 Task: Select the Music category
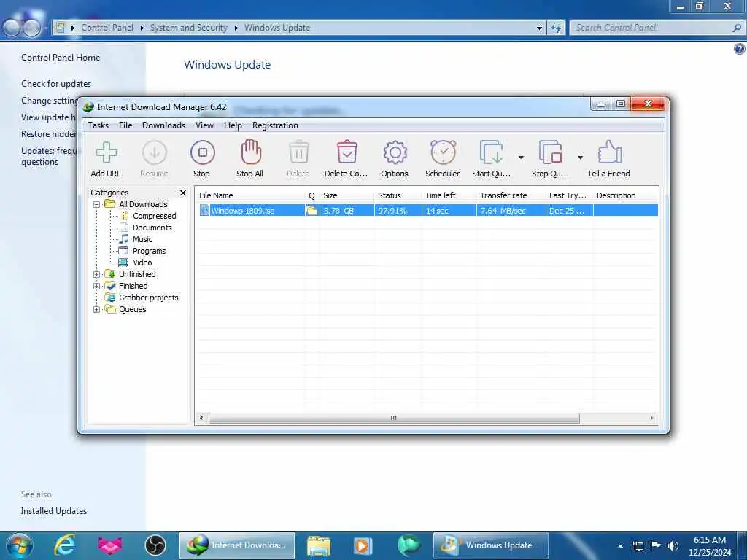(142, 239)
